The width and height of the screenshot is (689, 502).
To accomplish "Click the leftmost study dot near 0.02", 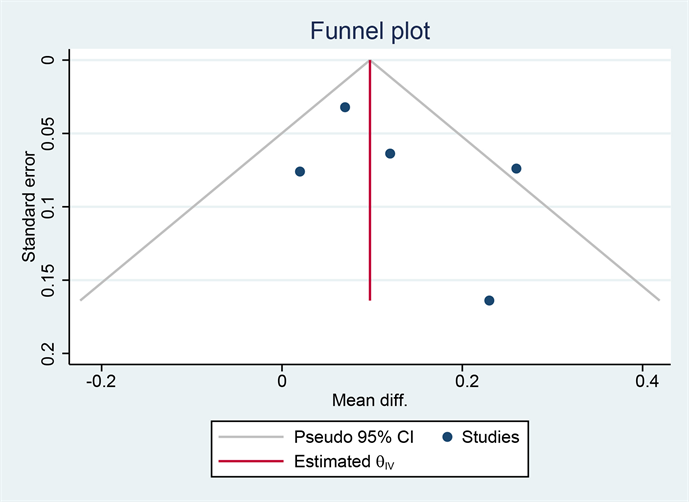I will [x=300, y=171].
